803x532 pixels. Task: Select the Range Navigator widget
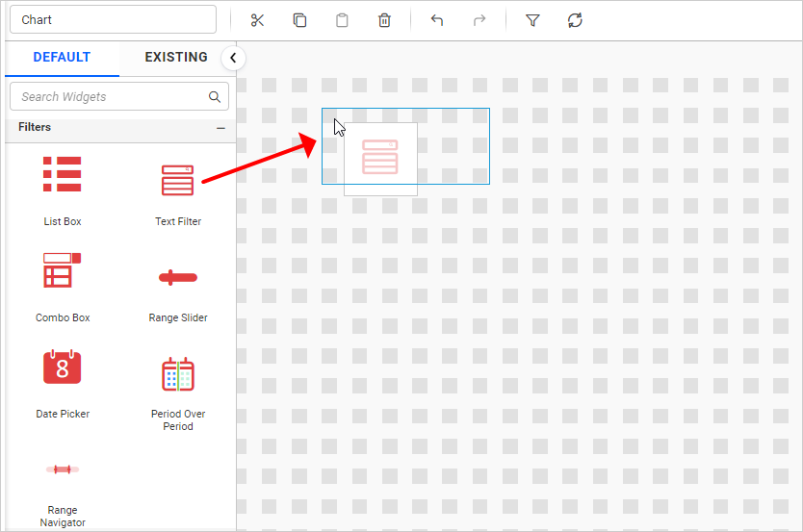tap(63, 486)
